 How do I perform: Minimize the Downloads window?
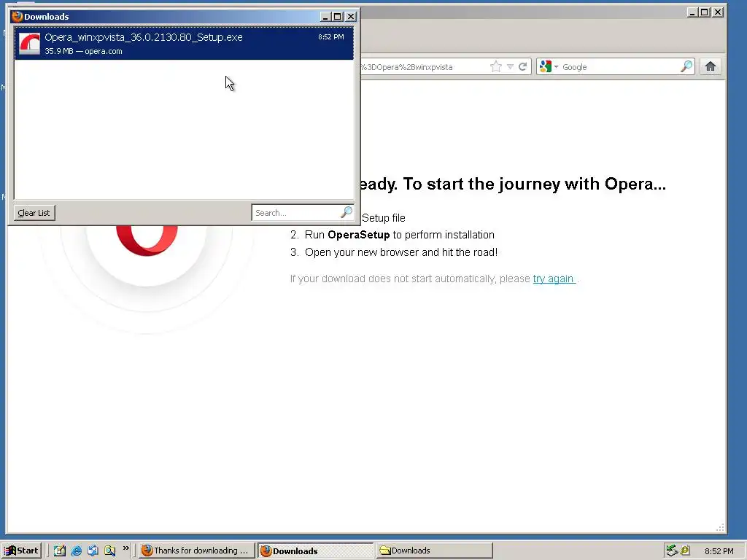(325, 17)
